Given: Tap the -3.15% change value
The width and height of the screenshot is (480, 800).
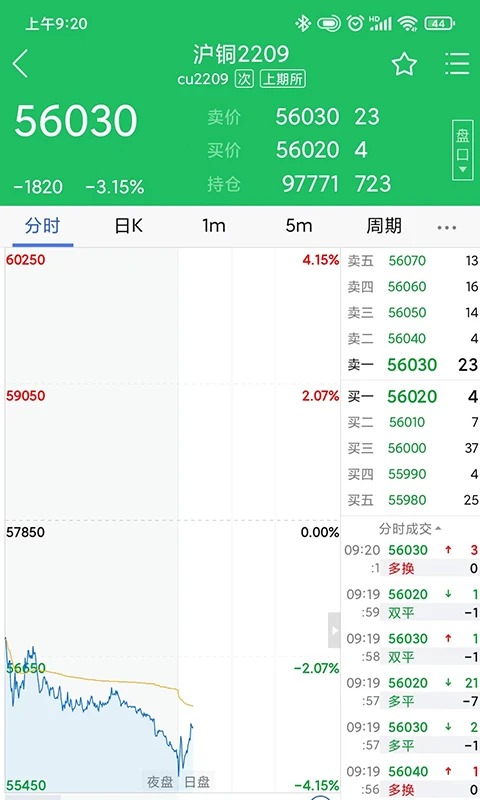Looking at the screenshot, I should click(115, 187).
